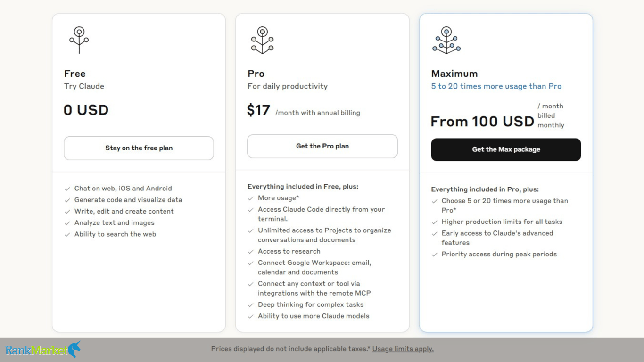Click the 'From 100 USD' price text
Viewport: 644px width, 362px height.
tap(482, 122)
